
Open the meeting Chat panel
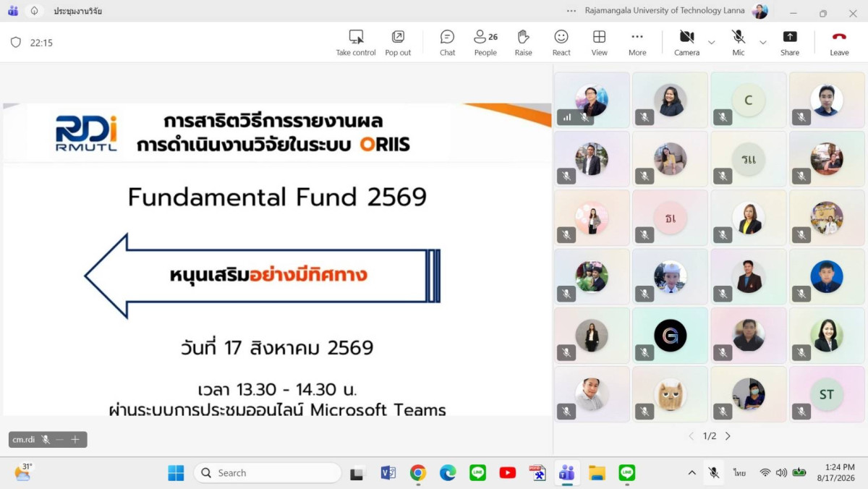point(448,43)
